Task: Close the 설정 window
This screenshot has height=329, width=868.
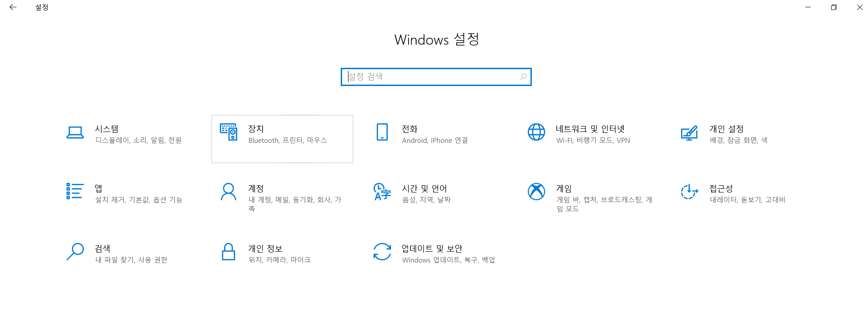Action: pyautogui.click(x=859, y=7)
